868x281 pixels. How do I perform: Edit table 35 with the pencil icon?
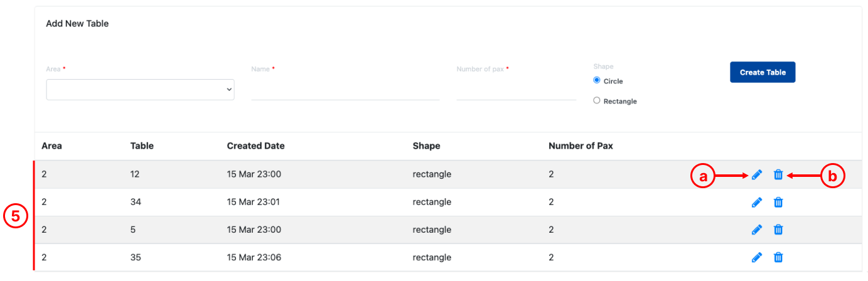757,257
